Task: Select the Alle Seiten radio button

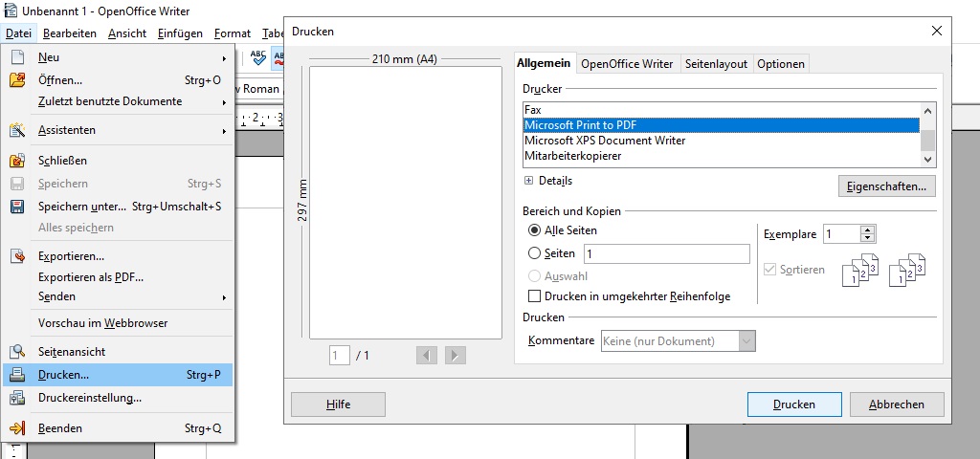Action: point(534,230)
